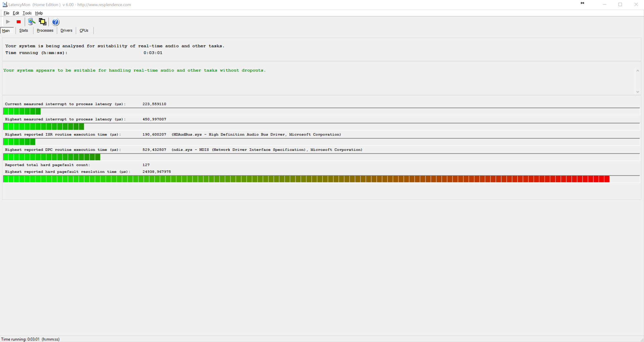Viewport: 644px width, 342px height.
Task: Switch to the Main tab
Action: click(x=6, y=31)
